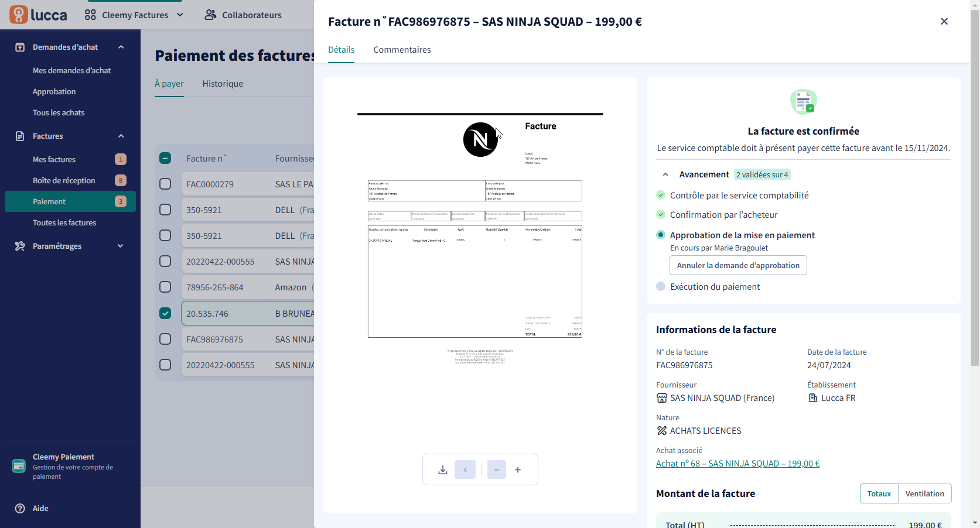This screenshot has width=980, height=528.
Task: Open Mes demandes d'achat
Action: [71, 70]
